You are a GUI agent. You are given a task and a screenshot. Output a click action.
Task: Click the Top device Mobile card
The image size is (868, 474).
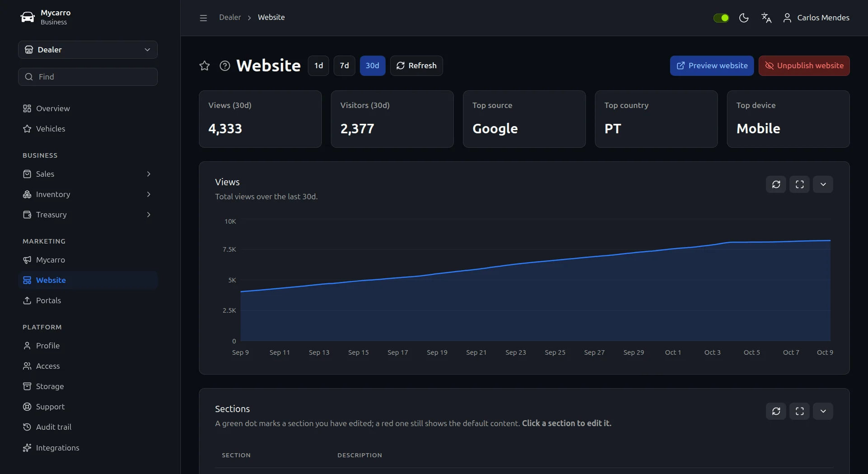[x=789, y=119]
